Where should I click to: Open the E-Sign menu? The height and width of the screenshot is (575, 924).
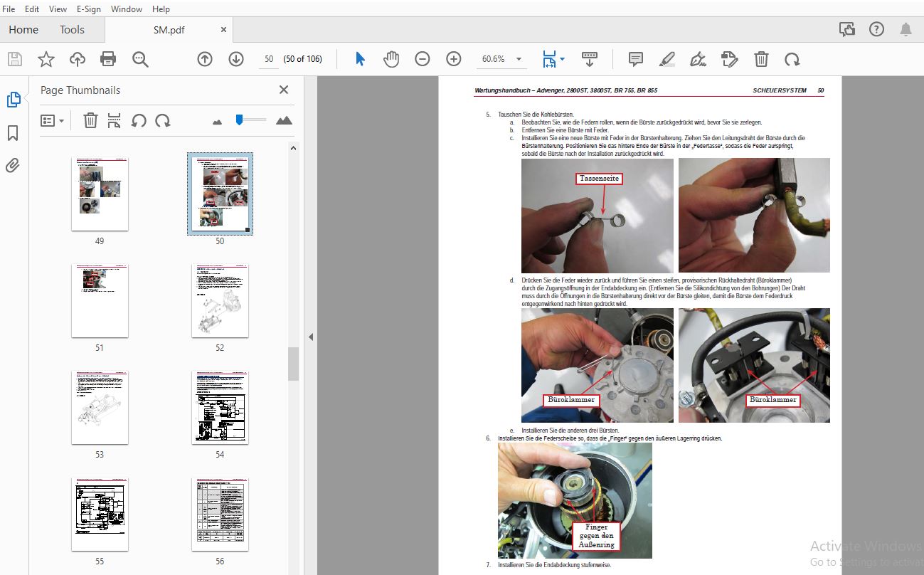pos(89,9)
